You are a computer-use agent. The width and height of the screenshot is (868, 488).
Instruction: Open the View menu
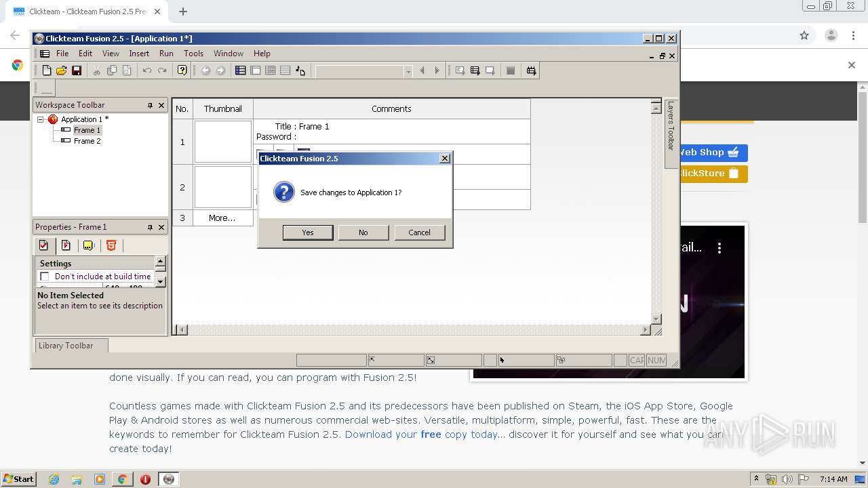[x=111, y=54]
